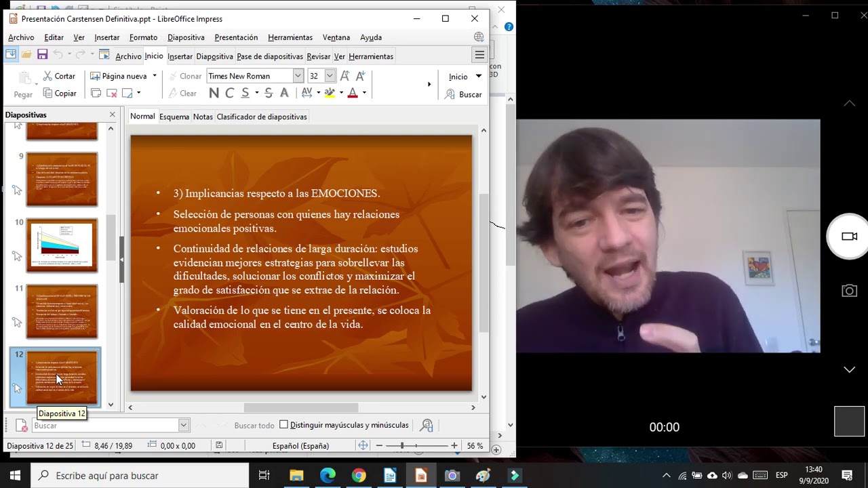Click character spacing icon
The height and width of the screenshot is (488, 868).
[x=307, y=94]
